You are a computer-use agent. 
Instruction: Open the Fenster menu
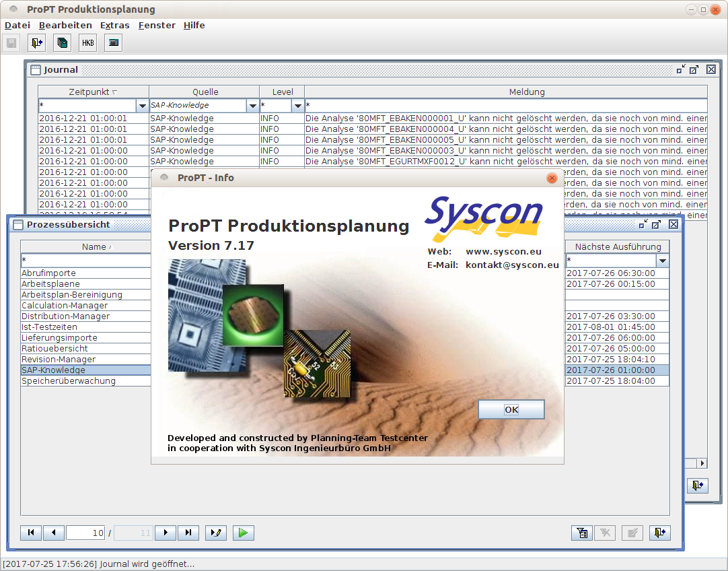[x=157, y=26]
